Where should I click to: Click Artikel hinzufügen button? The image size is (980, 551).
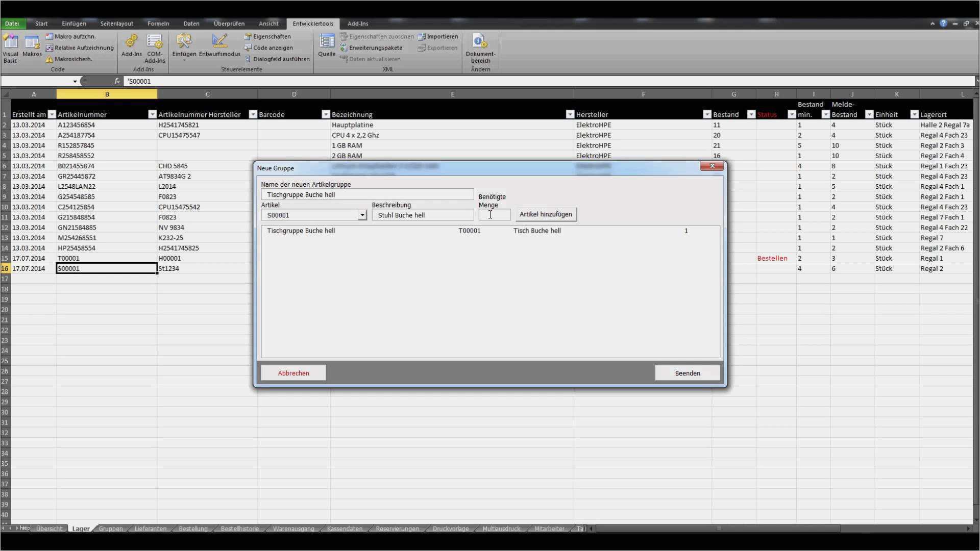tap(546, 214)
